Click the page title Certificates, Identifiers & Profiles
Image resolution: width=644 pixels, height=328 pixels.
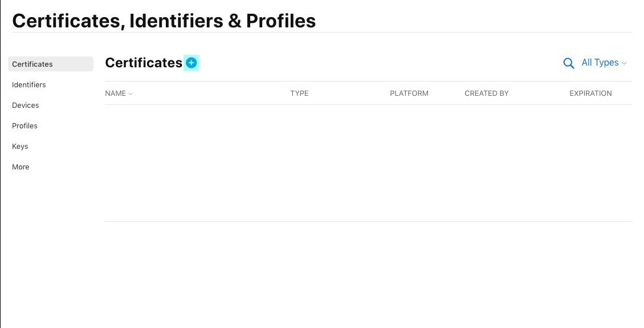164,21
